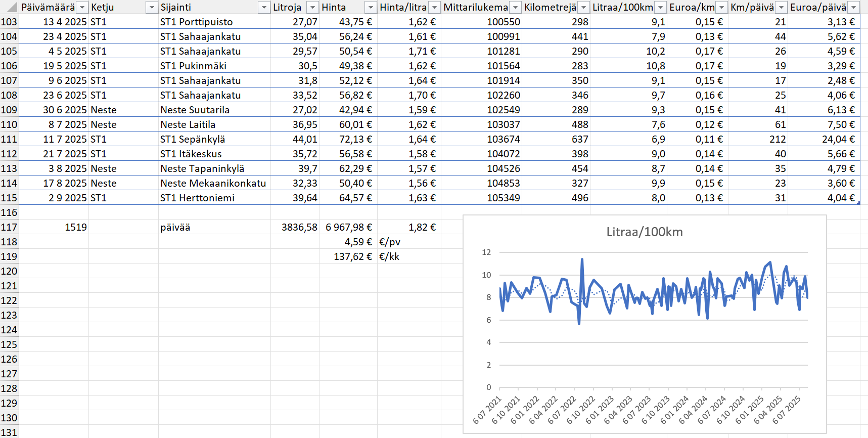Open the Ketju filter dropdown arrow
Image resolution: width=868 pixels, height=438 pixels.
(x=152, y=8)
